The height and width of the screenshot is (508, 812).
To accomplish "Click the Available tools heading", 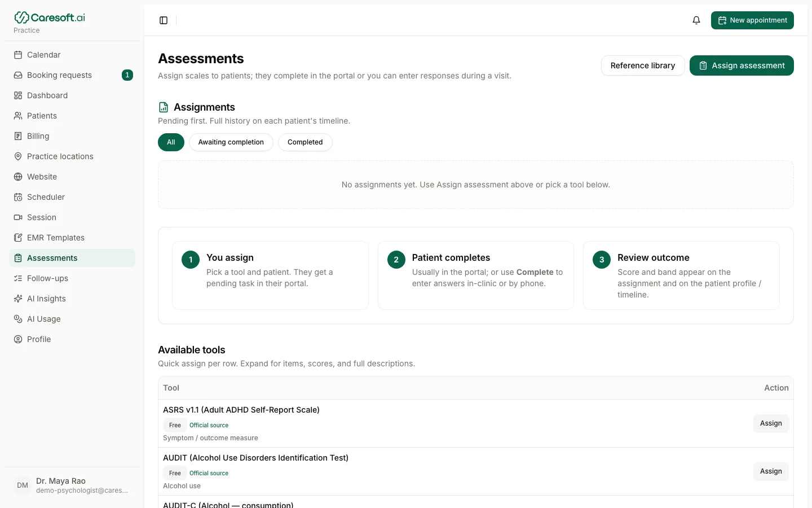I will 192,350.
